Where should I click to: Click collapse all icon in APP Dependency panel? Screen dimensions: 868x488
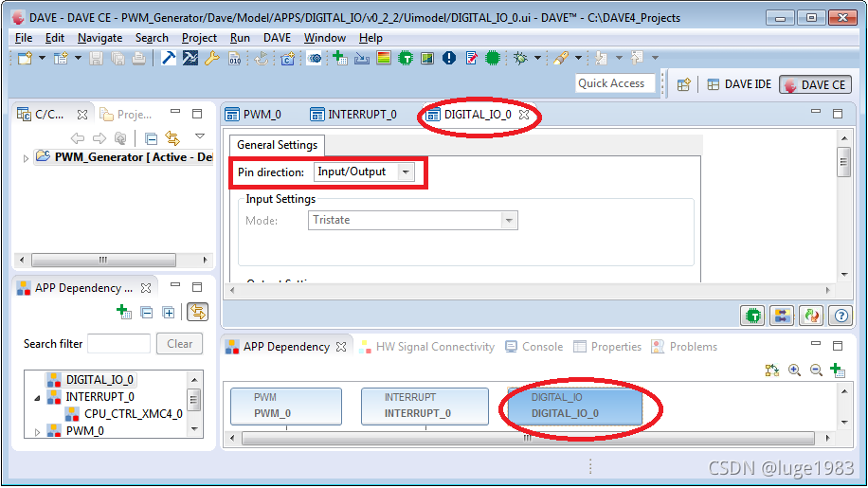point(147,313)
